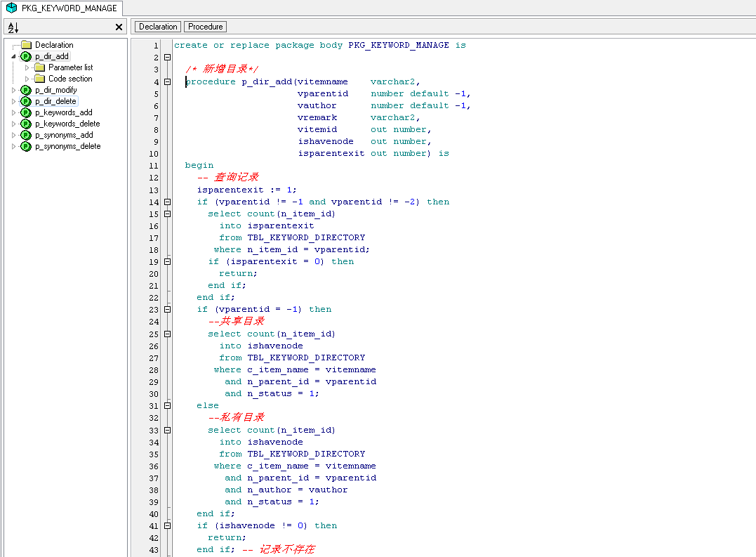The width and height of the screenshot is (756, 557).
Task: Select p_dir_modify in the tree
Action: [x=55, y=90]
